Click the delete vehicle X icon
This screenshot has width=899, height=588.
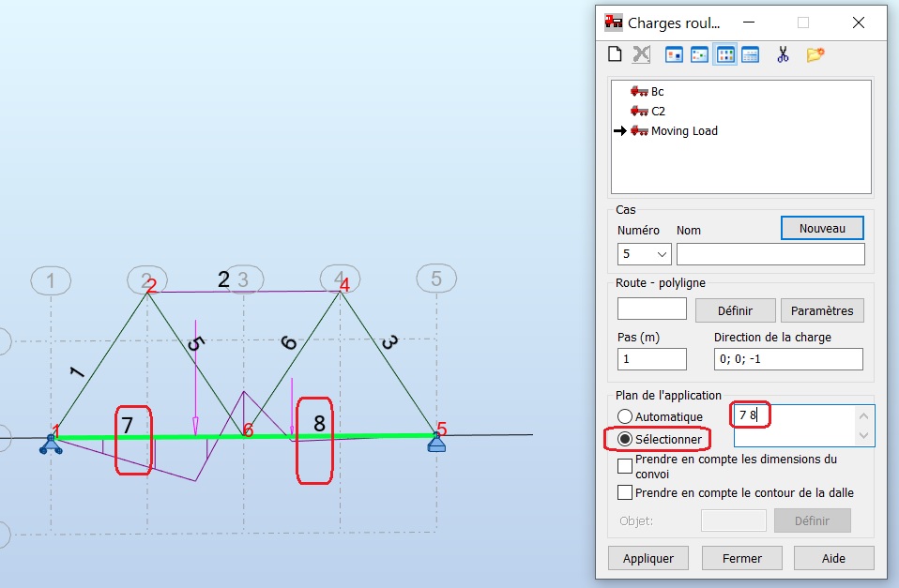coord(641,54)
